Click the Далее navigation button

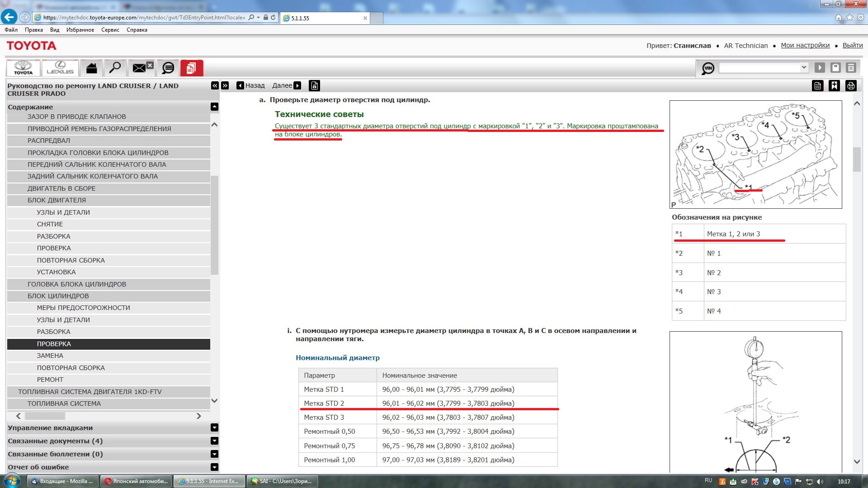click(287, 85)
